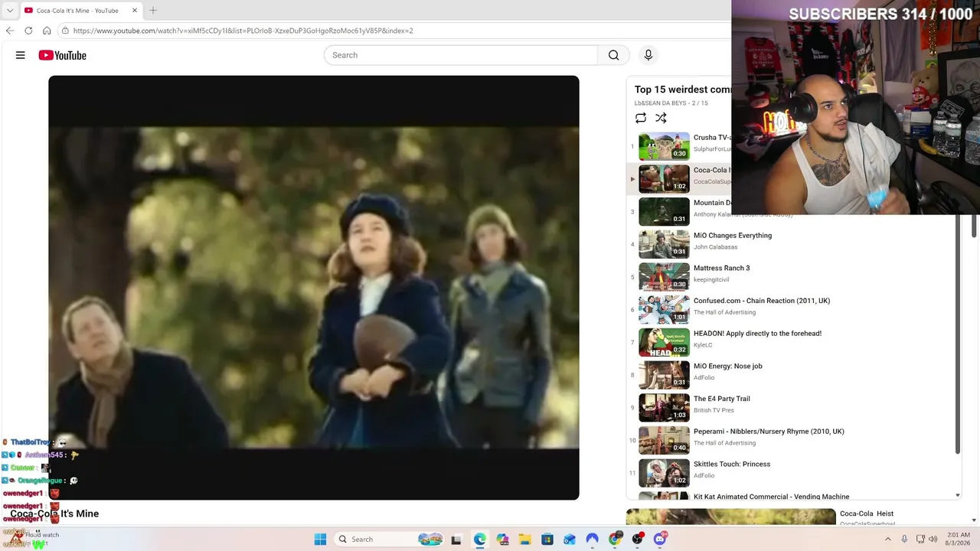Click the YouTube search field

(461, 55)
